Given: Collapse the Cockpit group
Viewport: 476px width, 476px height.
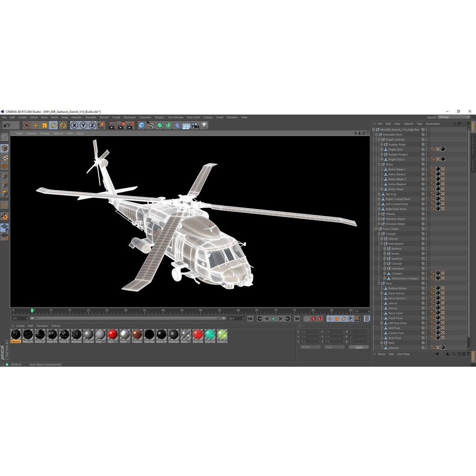Looking at the screenshot, I should (379, 234).
